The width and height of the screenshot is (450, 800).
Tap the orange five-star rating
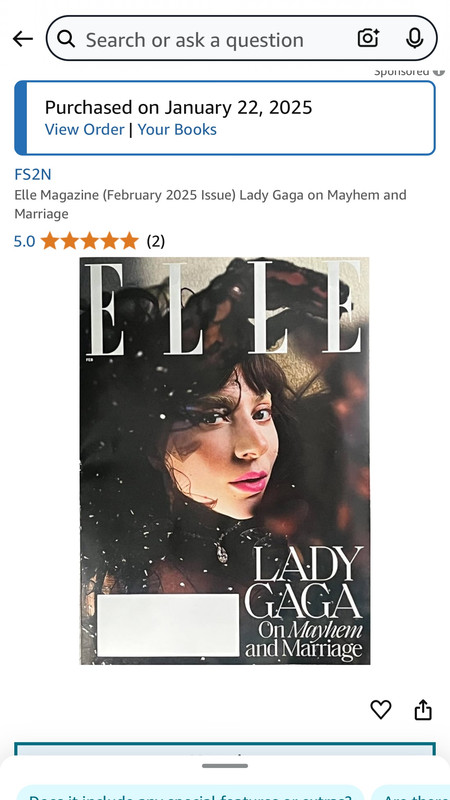pos(90,241)
